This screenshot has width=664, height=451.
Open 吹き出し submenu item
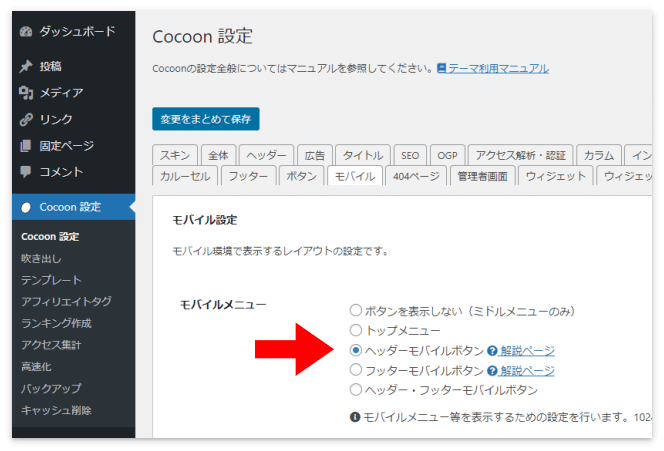[x=41, y=258]
